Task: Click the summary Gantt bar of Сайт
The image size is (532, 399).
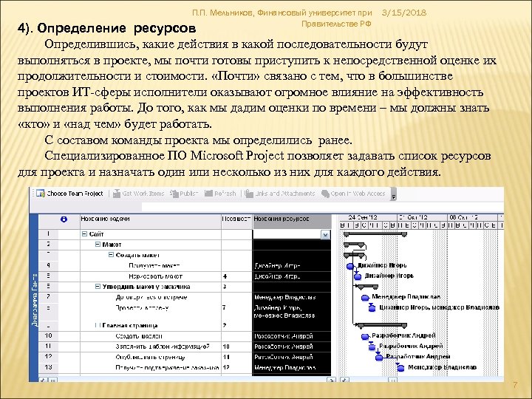Action: tap(375, 234)
